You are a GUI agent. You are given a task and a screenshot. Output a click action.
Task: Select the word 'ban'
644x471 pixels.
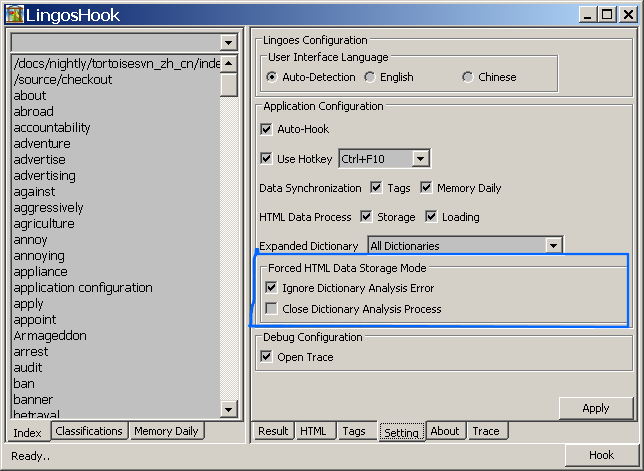pos(116,384)
